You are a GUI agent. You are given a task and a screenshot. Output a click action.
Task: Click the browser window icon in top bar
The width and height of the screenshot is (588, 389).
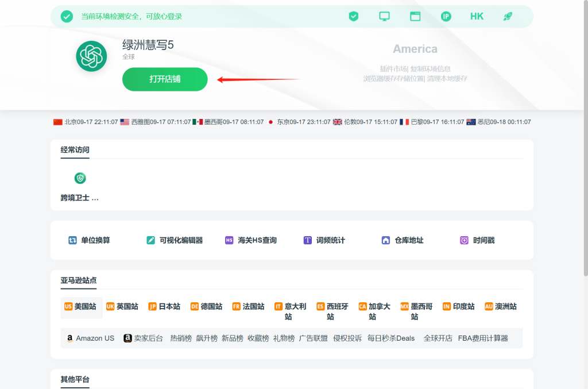pyautogui.click(x=415, y=17)
